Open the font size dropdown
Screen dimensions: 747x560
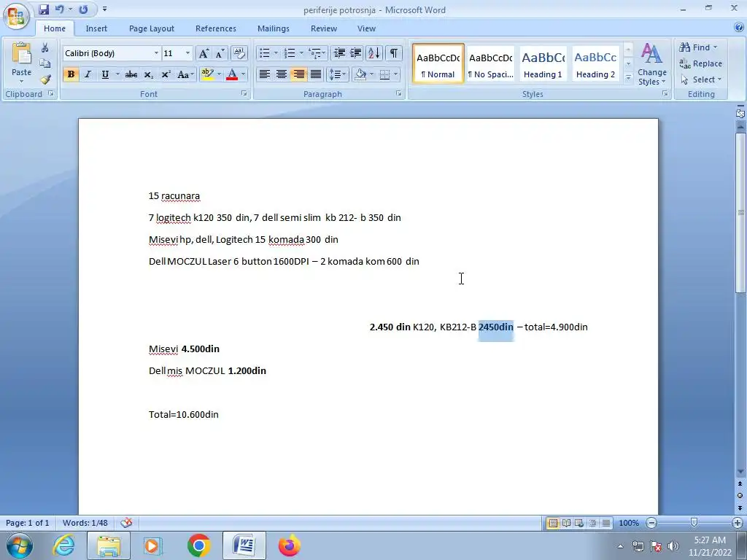tap(187, 53)
